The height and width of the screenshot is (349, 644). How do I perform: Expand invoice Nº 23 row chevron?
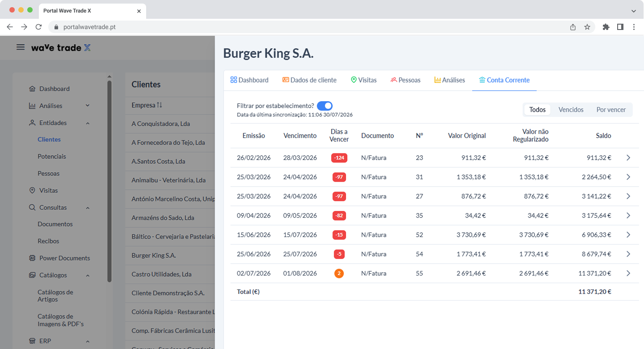(x=628, y=157)
